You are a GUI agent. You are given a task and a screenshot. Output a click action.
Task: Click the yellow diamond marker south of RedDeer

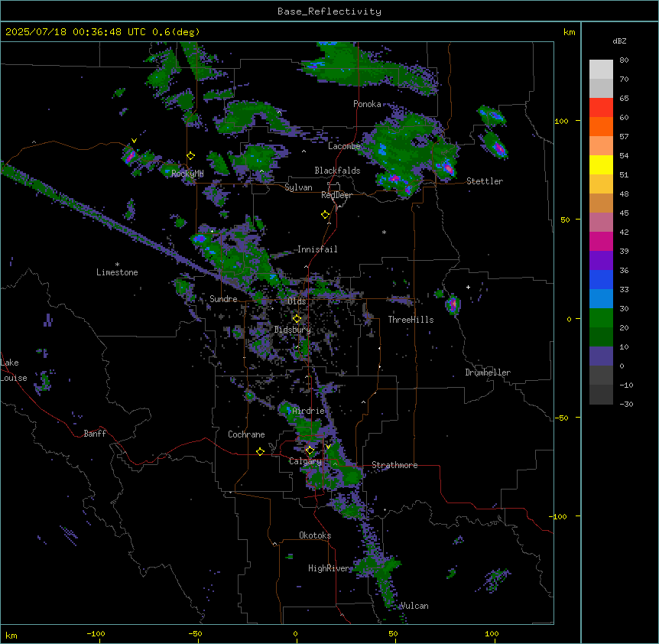[x=325, y=215]
